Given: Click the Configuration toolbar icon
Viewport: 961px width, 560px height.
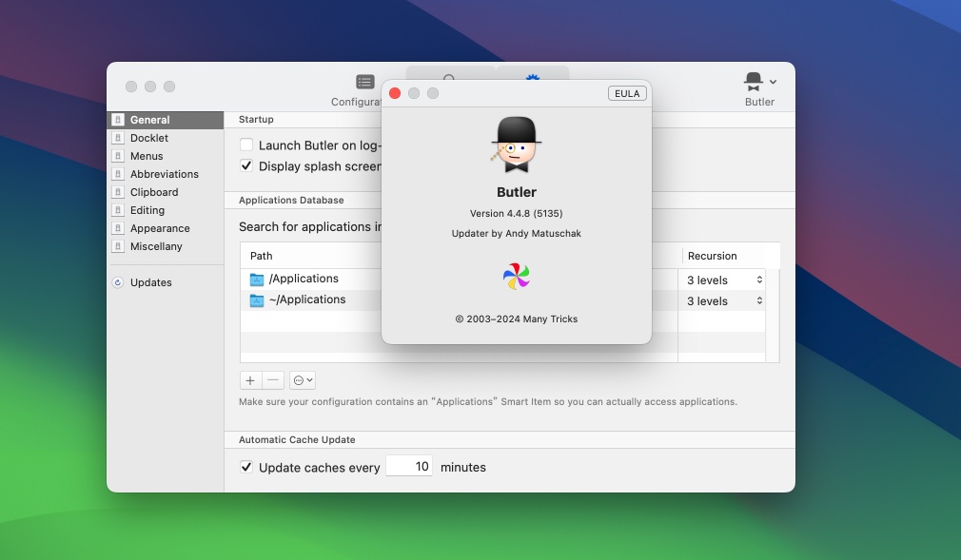Looking at the screenshot, I should 364,82.
